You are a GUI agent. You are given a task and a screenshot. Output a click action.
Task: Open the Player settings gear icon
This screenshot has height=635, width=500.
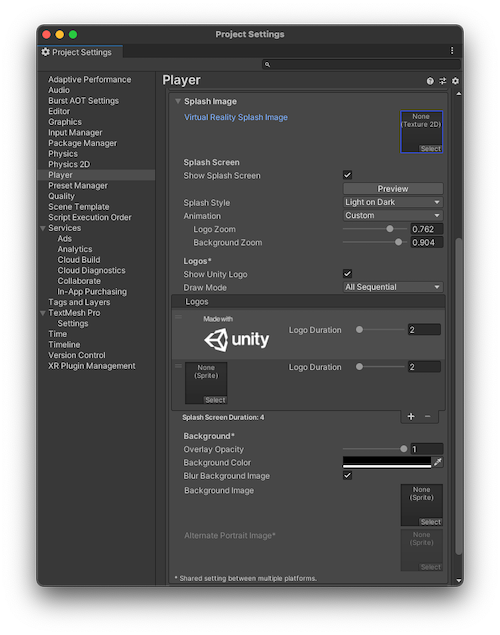pos(455,81)
